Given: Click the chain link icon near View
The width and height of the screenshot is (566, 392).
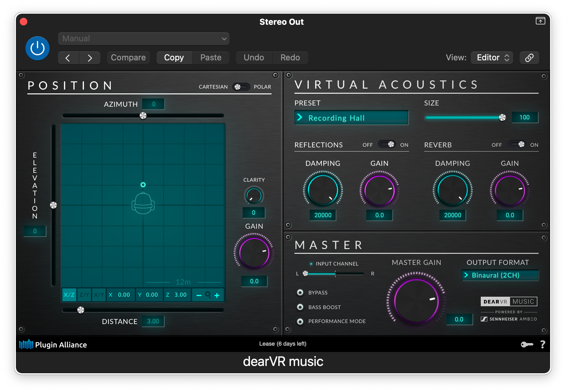Looking at the screenshot, I should [529, 57].
